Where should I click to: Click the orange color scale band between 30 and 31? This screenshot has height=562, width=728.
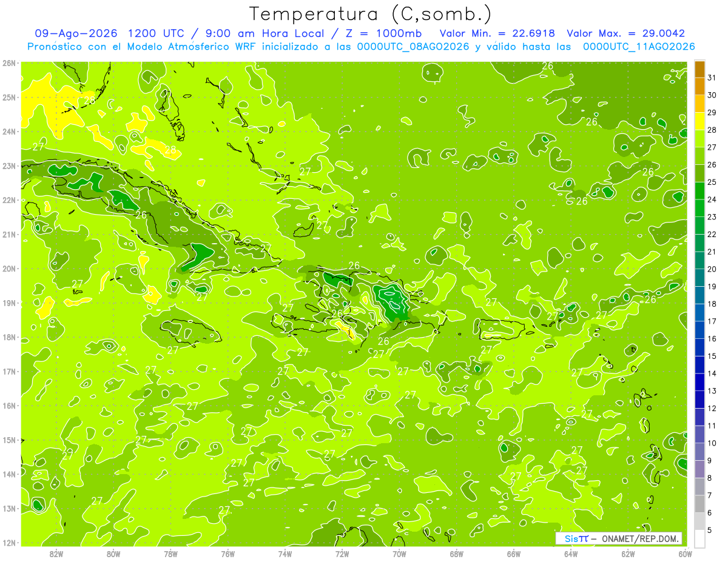coord(699,86)
